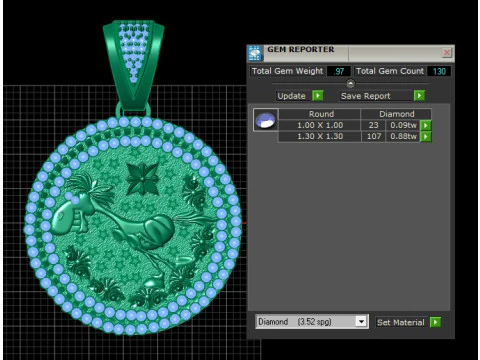Image resolution: width=480 pixels, height=360 pixels.
Task: Click the Total Gem Count label
Action: pyautogui.click(x=389, y=71)
